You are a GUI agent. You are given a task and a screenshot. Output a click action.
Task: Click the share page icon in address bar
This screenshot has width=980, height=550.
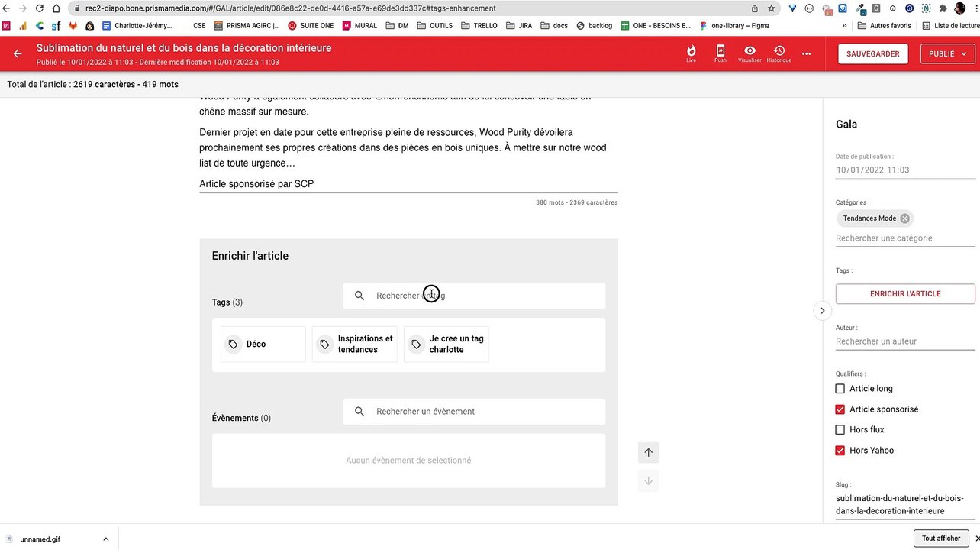point(755,8)
